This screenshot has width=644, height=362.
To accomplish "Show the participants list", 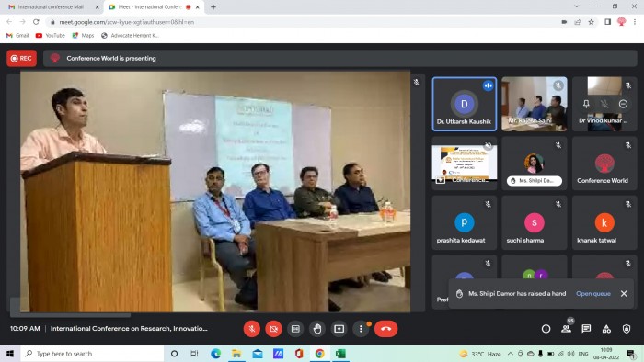I will click(566, 329).
